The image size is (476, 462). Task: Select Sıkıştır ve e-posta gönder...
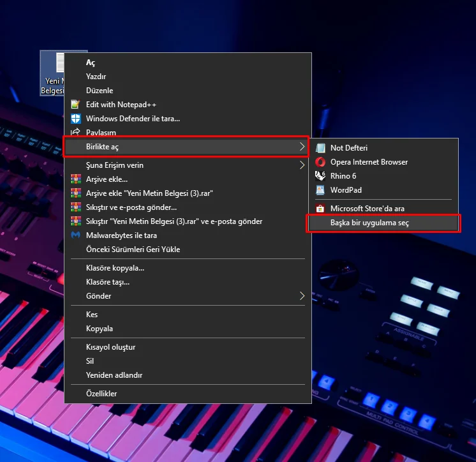(x=188, y=207)
